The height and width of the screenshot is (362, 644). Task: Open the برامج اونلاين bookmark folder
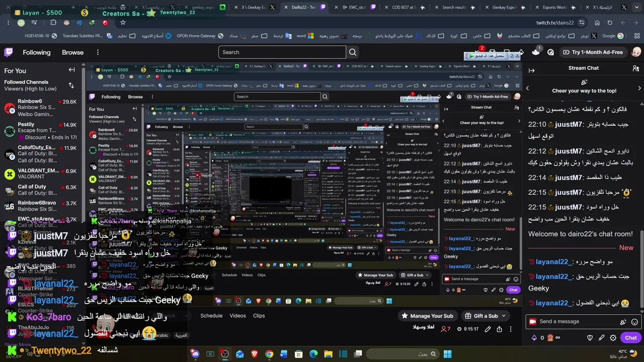559,36
